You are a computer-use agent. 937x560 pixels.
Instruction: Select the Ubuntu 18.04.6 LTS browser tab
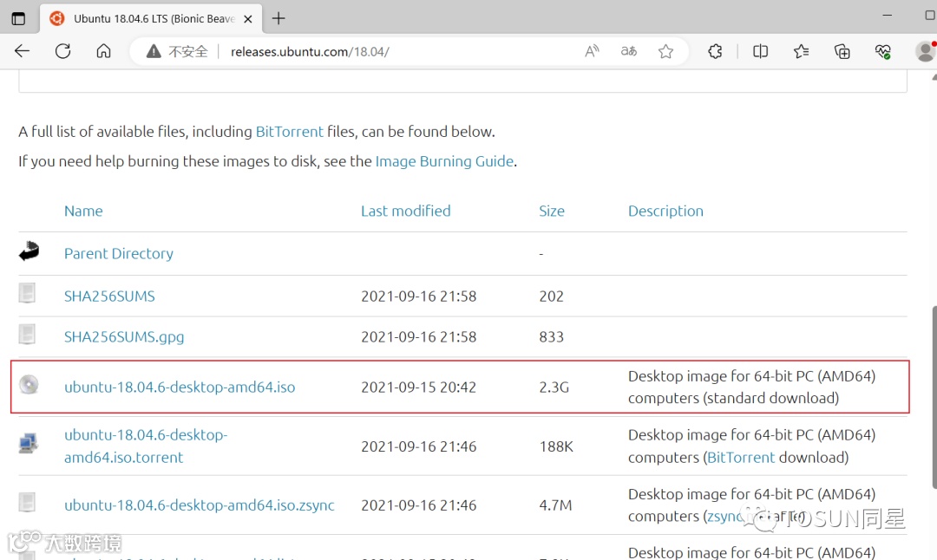[x=153, y=18]
